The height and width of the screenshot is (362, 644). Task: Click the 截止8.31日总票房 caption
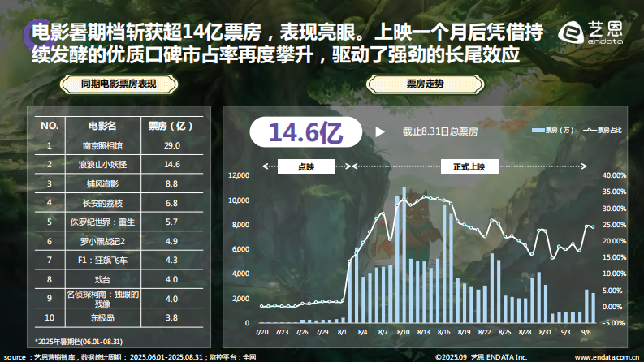440,131
